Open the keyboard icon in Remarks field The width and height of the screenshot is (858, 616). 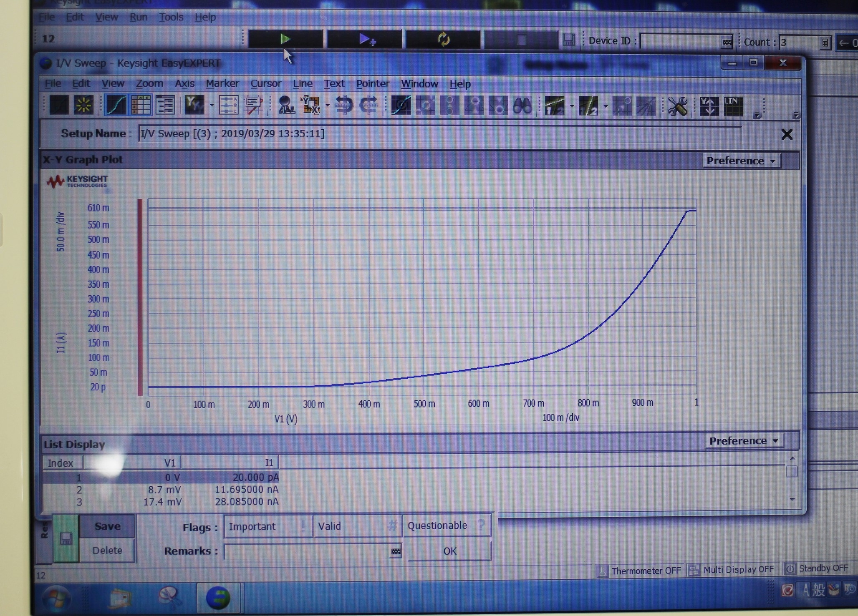396,552
